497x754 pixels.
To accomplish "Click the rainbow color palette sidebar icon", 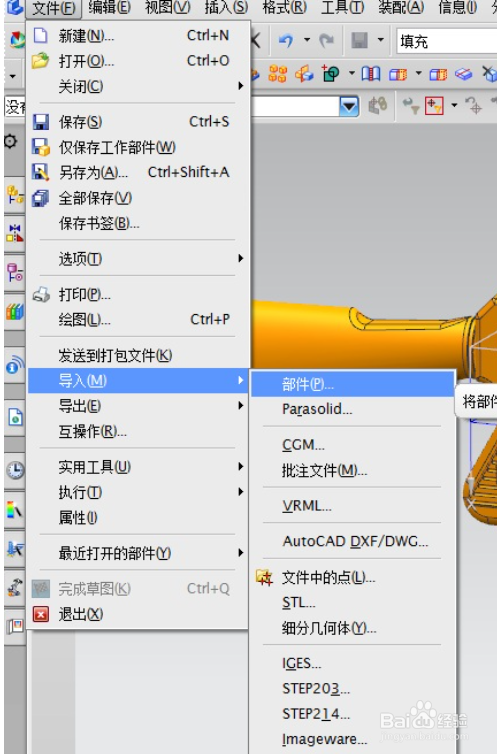I will pos(14,510).
